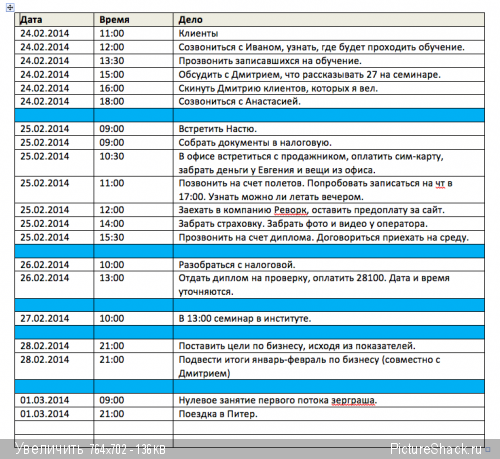
Task: Click the PictureShack.ru link
Action: 436,449
